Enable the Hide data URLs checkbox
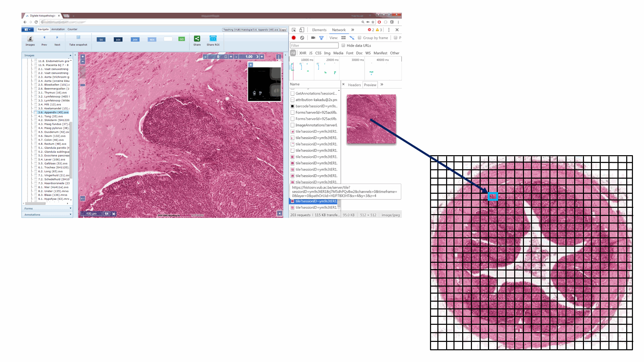 [343, 46]
